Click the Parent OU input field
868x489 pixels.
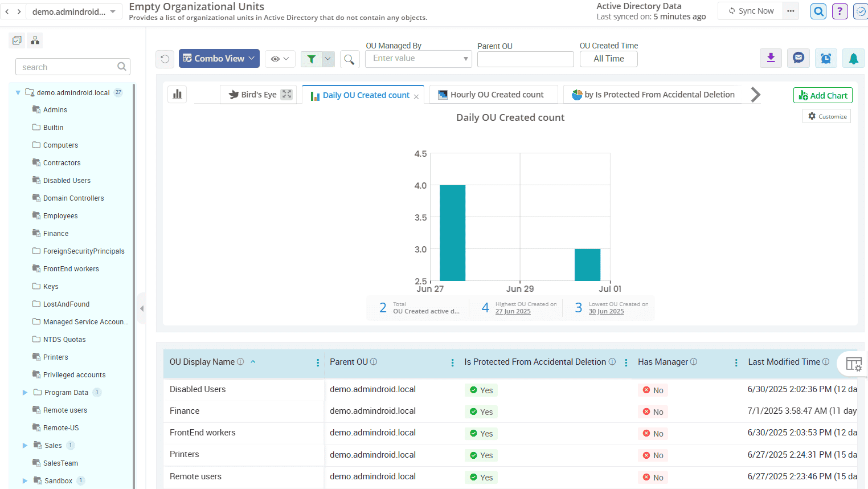point(525,59)
